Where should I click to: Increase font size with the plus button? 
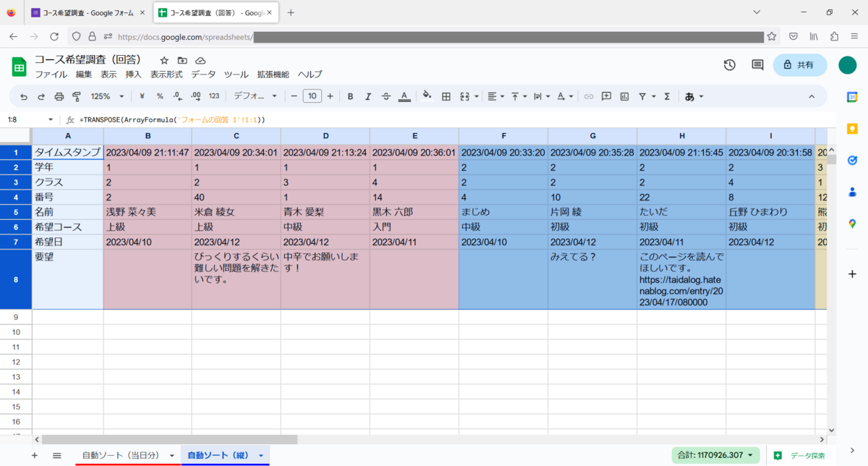pos(330,96)
